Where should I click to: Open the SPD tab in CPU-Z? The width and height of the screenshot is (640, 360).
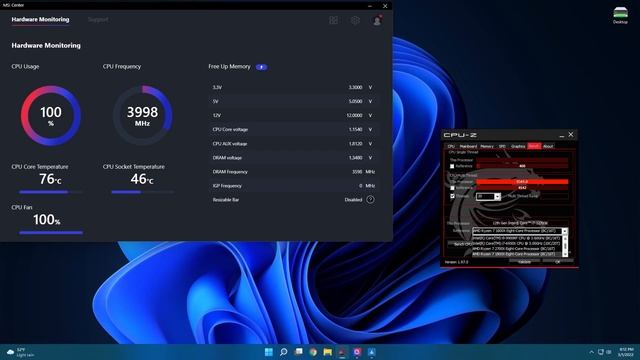tap(502, 146)
